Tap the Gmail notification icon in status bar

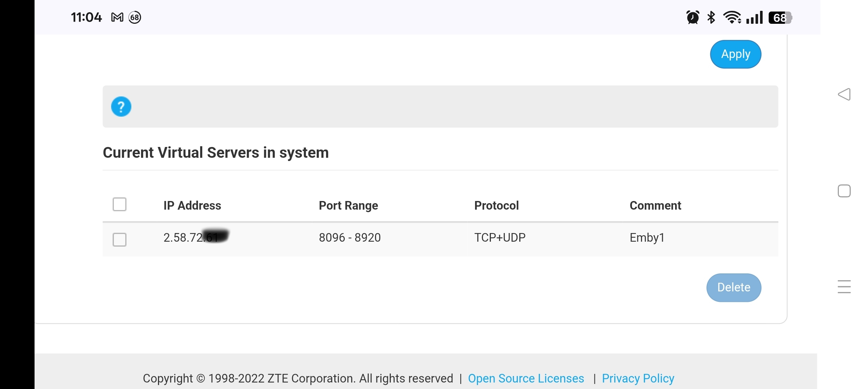coord(117,17)
